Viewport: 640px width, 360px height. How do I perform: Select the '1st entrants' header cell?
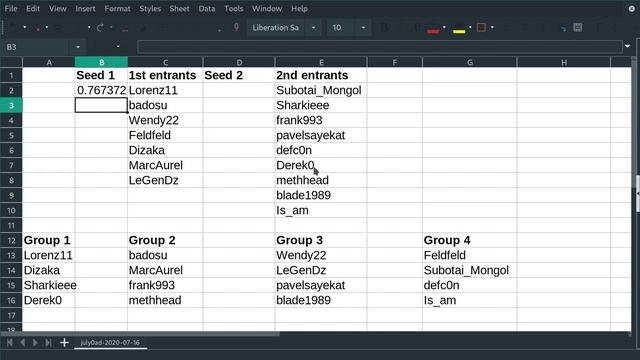tap(165, 76)
